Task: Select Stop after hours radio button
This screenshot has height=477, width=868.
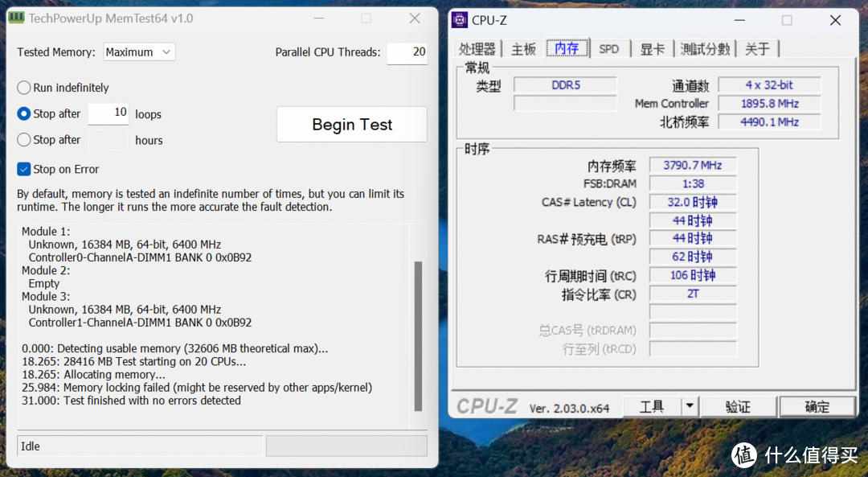Action: [x=24, y=140]
